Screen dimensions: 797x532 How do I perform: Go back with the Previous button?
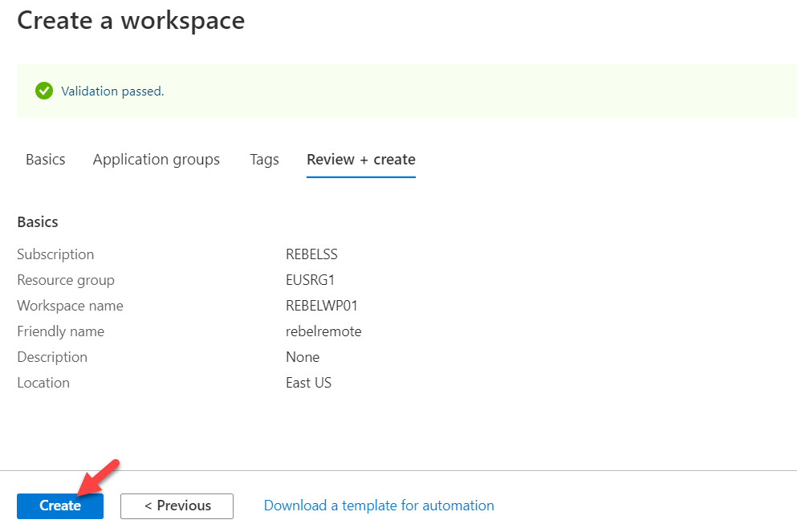pos(177,506)
